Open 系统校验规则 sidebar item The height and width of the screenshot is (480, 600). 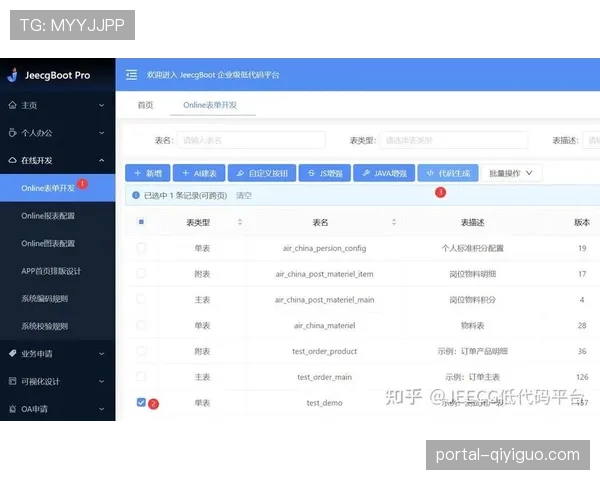click(57, 326)
